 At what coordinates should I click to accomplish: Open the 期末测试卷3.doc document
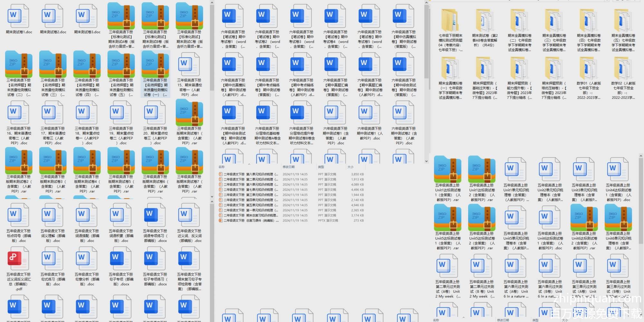87,16
